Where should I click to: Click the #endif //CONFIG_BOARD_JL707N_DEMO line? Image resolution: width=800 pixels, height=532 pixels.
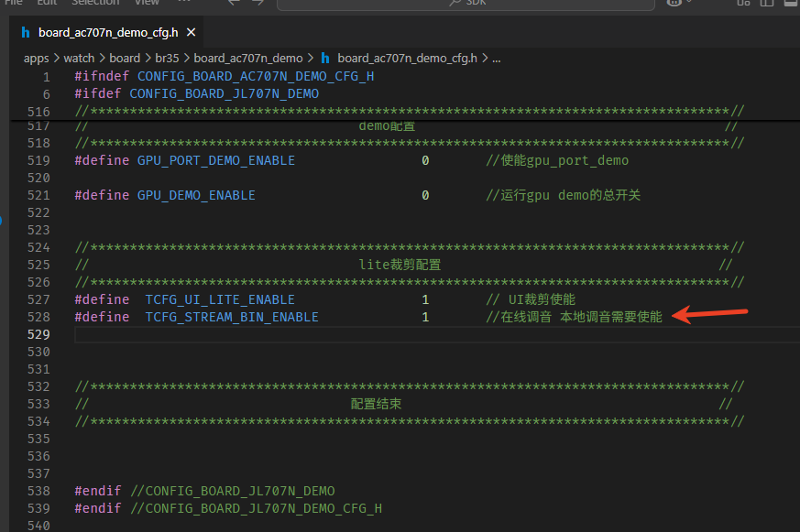204,491
